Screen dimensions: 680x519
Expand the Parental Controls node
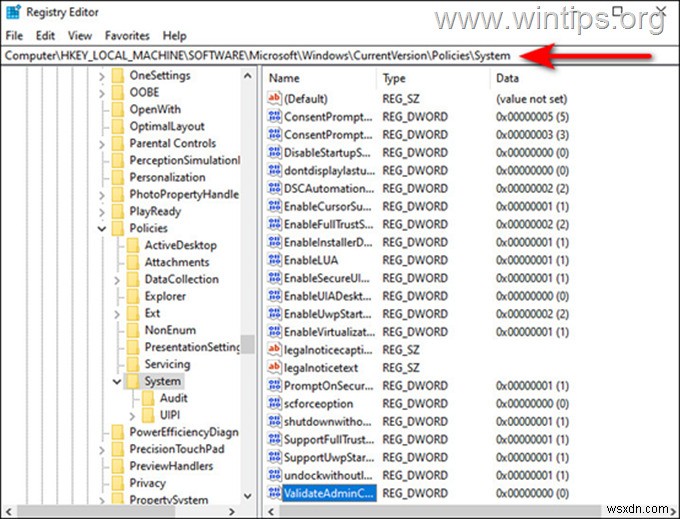click(101, 144)
